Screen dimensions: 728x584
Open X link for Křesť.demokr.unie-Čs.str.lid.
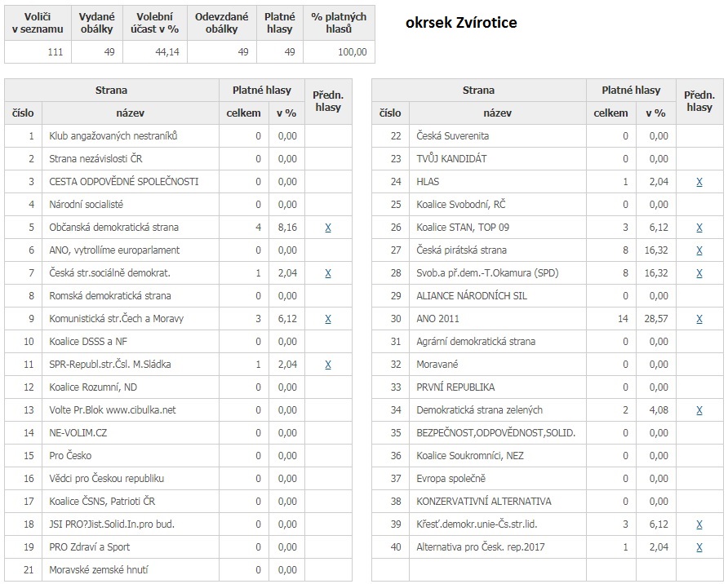tap(699, 524)
